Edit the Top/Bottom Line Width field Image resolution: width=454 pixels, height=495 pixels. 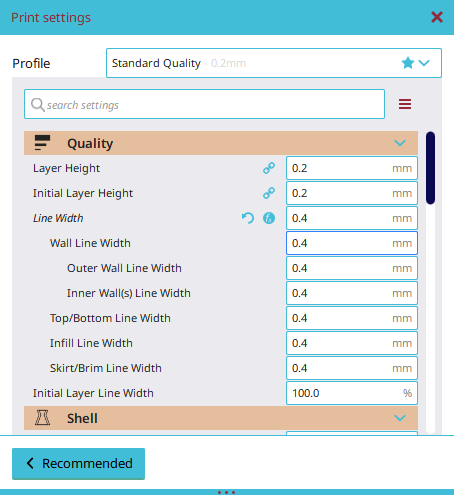click(x=352, y=318)
